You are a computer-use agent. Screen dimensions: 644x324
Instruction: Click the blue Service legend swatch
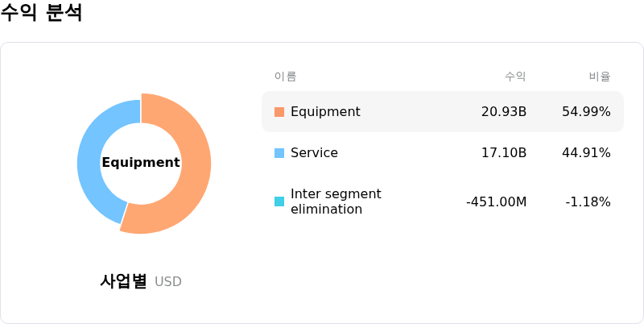point(279,153)
